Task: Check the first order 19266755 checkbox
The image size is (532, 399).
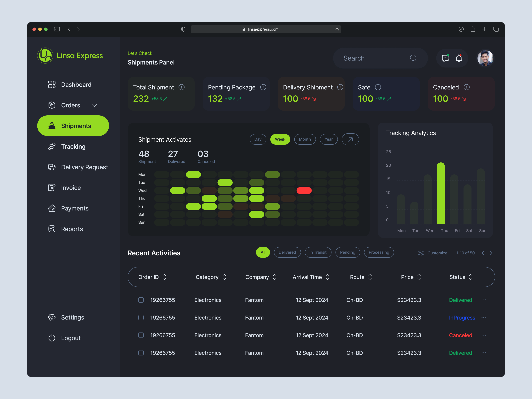Action: (x=141, y=300)
